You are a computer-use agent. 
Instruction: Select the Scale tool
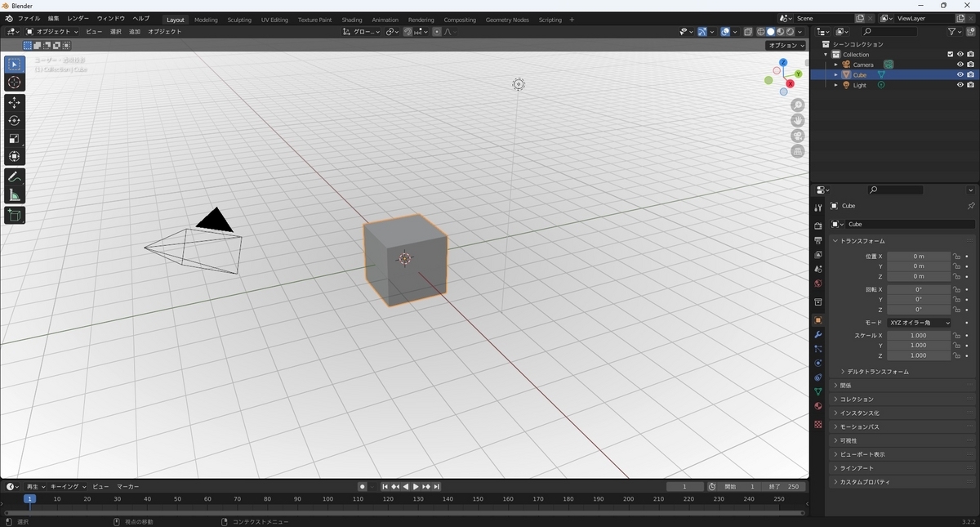(15, 138)
